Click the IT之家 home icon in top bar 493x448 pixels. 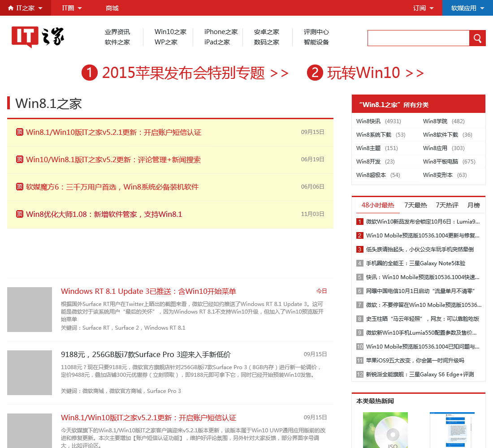(x=11, y=8)
